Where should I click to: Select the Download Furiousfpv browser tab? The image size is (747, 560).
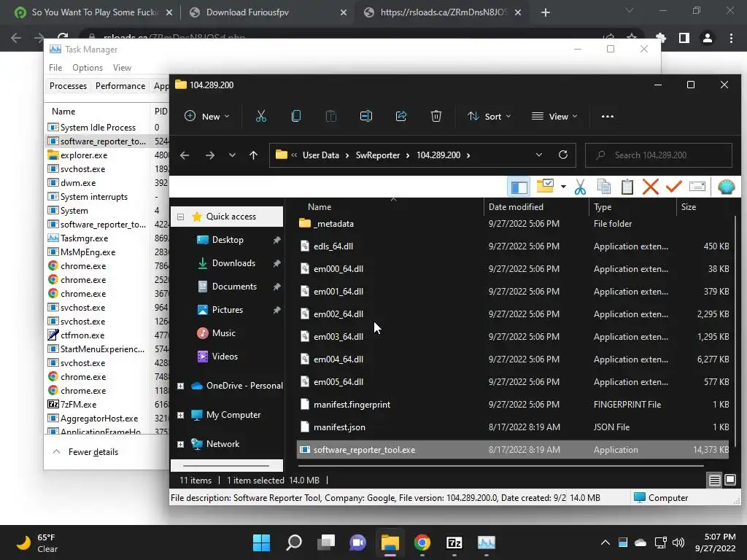(267, 12)
